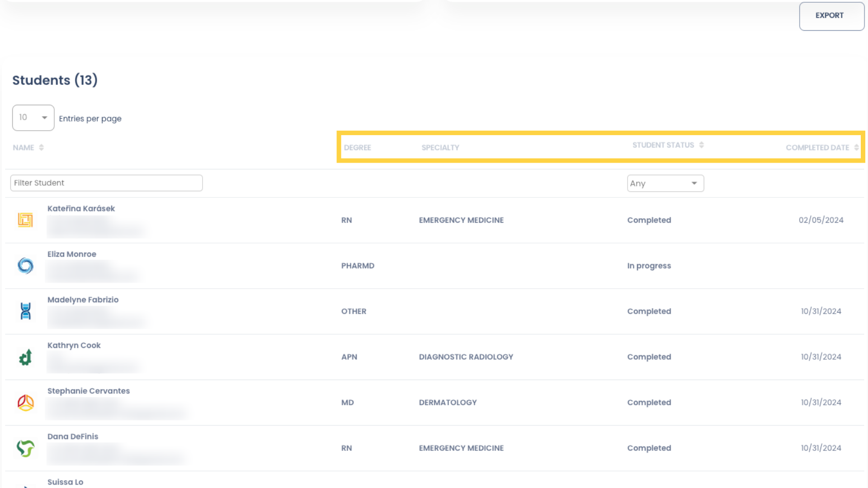Click Dana DeFinis' green avatar icon
The width and height of the screenshot is (868, 488).
[25, 448]
